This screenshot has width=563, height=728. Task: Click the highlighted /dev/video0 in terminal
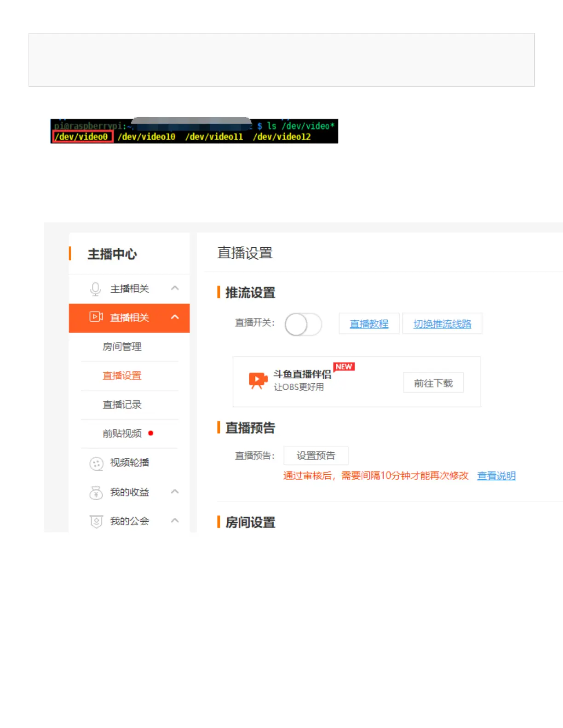coord(82,136)
